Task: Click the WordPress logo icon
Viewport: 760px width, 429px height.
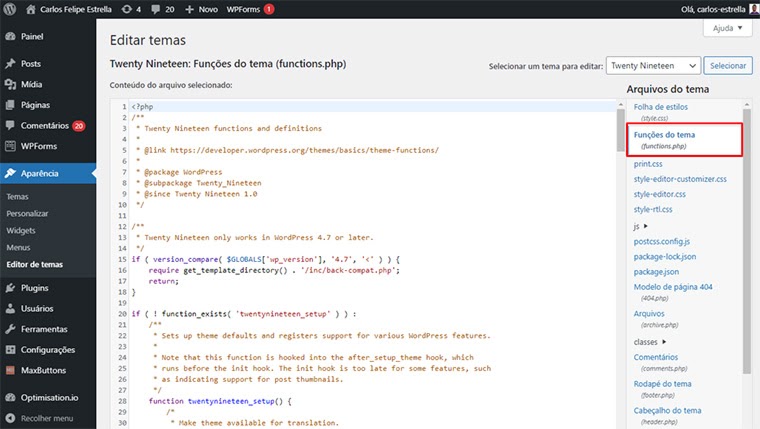Action: [x=11, y=9]
